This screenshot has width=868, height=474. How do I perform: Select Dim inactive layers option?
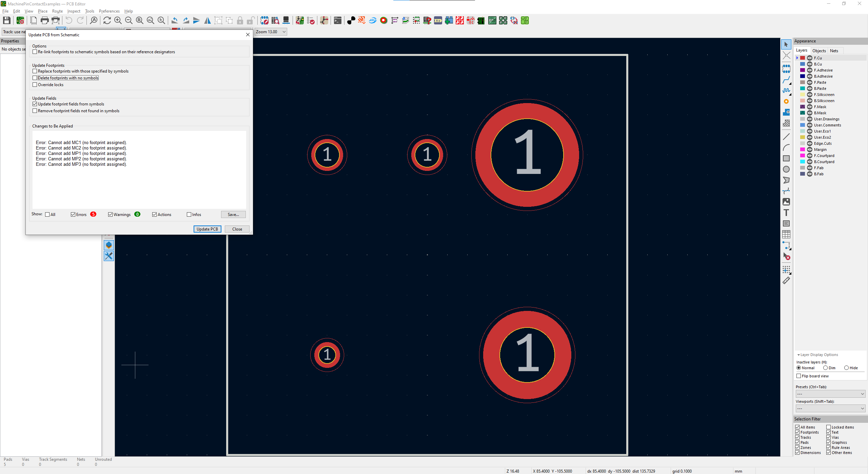pyautogui.click(x=826, y=368)
